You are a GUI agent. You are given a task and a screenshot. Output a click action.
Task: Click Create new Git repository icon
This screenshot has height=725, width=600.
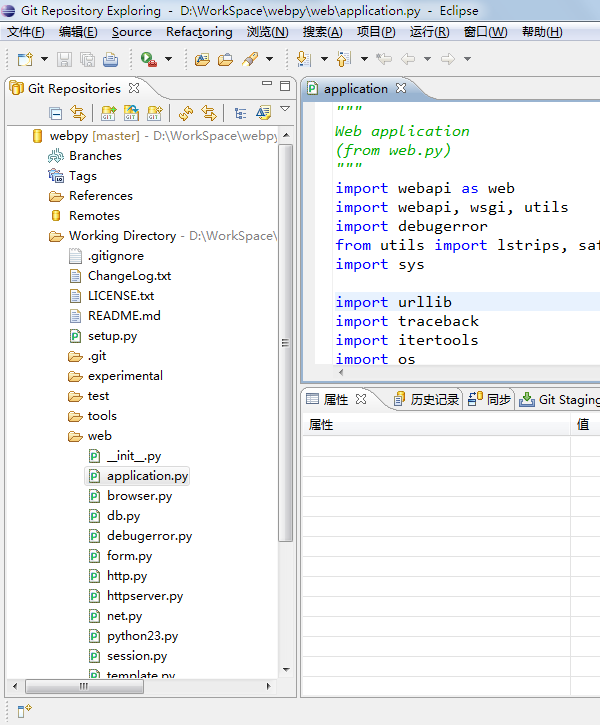tap(154, 113)
